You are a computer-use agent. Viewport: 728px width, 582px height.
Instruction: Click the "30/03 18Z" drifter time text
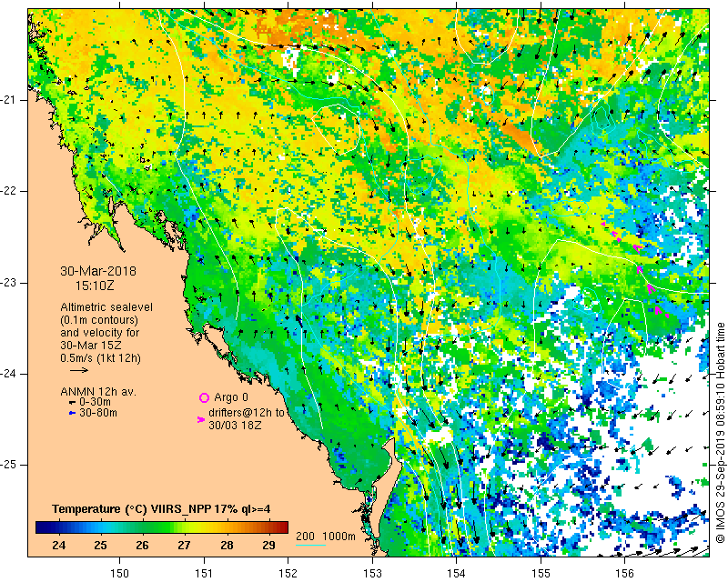[235, 425]
